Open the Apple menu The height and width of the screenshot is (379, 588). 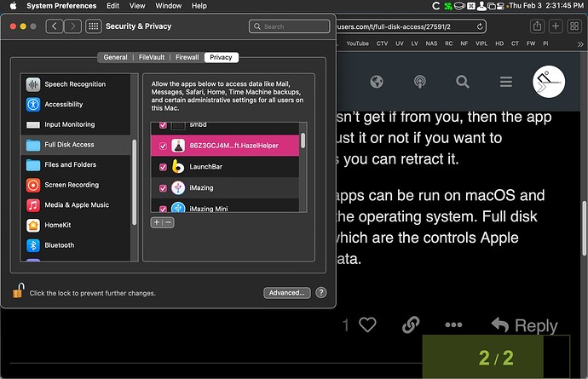(x=12, y=6)
